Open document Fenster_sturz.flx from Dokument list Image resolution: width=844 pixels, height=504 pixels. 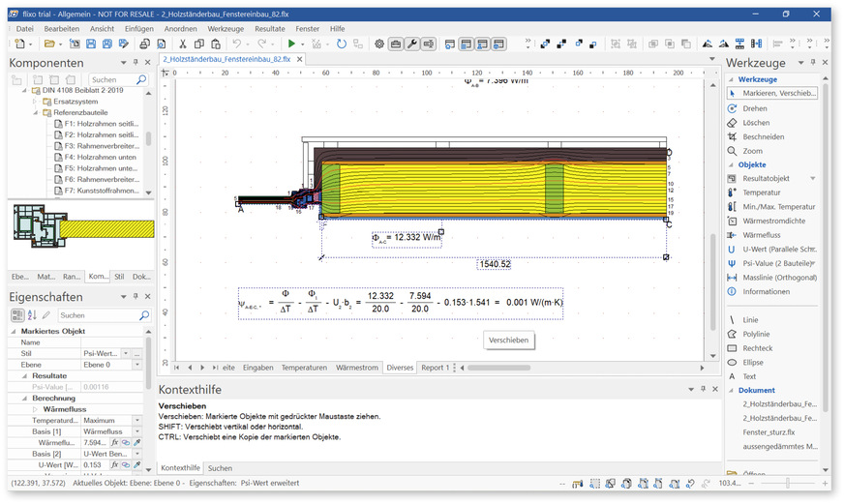(769, 431)
